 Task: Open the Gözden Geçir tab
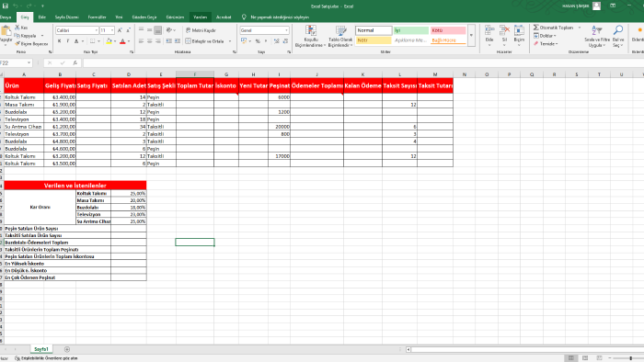(x=144, y=17)
